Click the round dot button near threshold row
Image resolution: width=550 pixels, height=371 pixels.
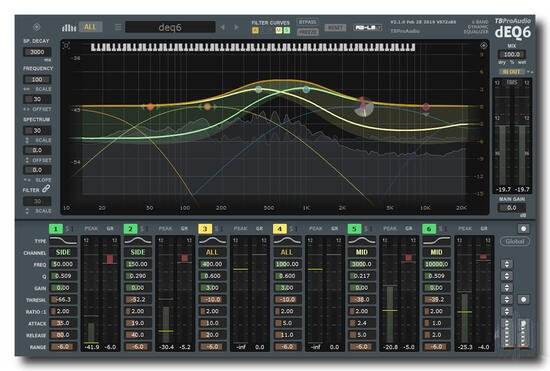point(523,299)
